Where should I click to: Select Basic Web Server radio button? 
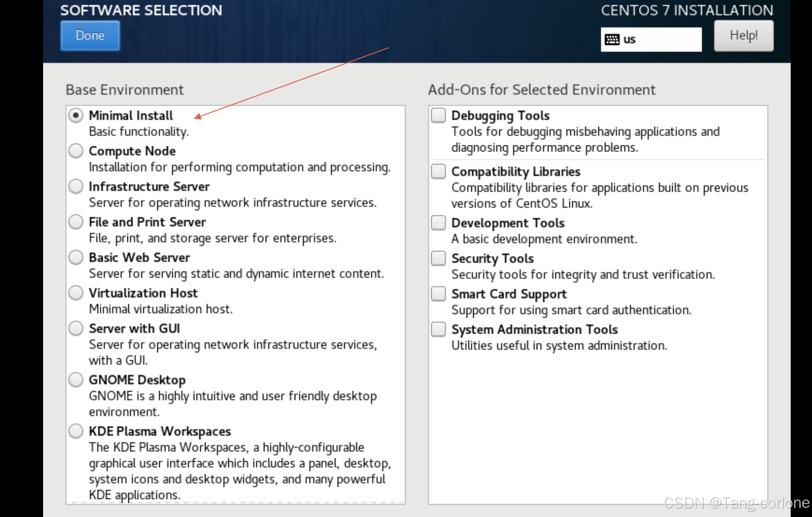[76, 258]
